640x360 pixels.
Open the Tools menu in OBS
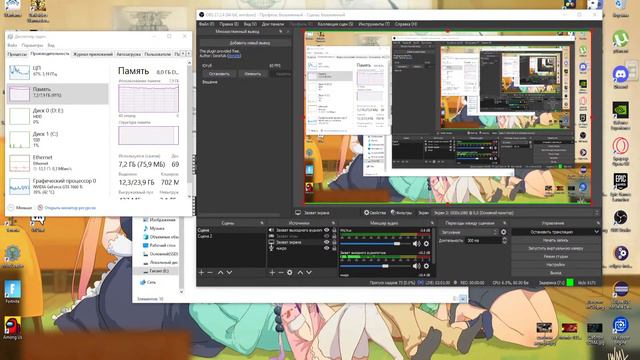coord(374,24)
